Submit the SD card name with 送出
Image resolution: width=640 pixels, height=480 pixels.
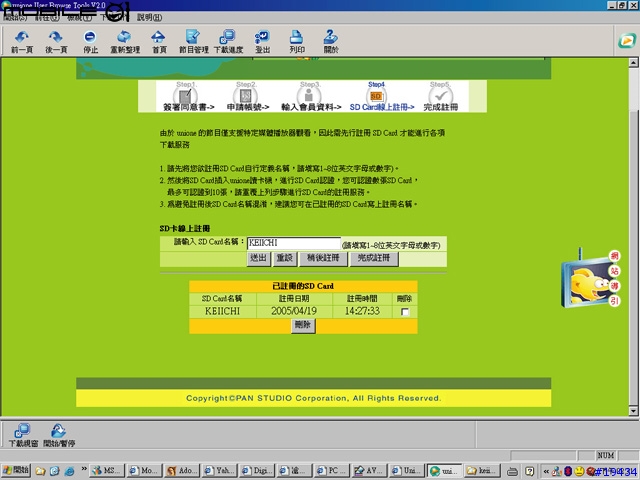[258, 258]
